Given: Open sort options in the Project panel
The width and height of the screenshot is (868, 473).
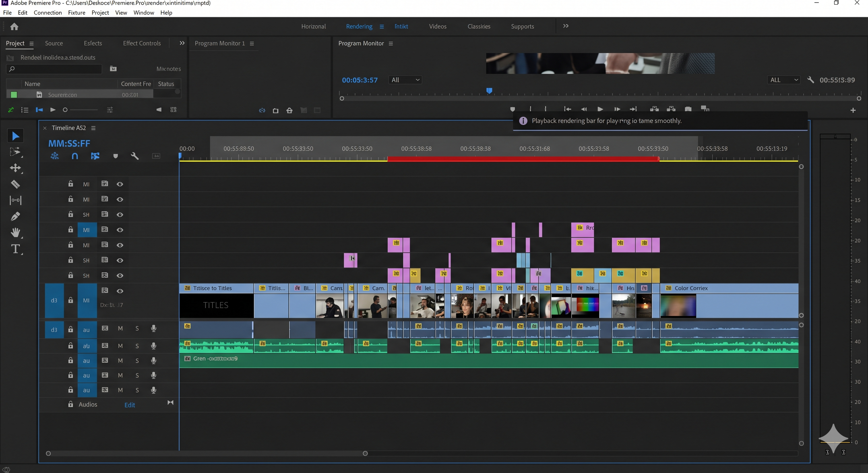Looking at the screenshot, I should click(x=110, y=110).
